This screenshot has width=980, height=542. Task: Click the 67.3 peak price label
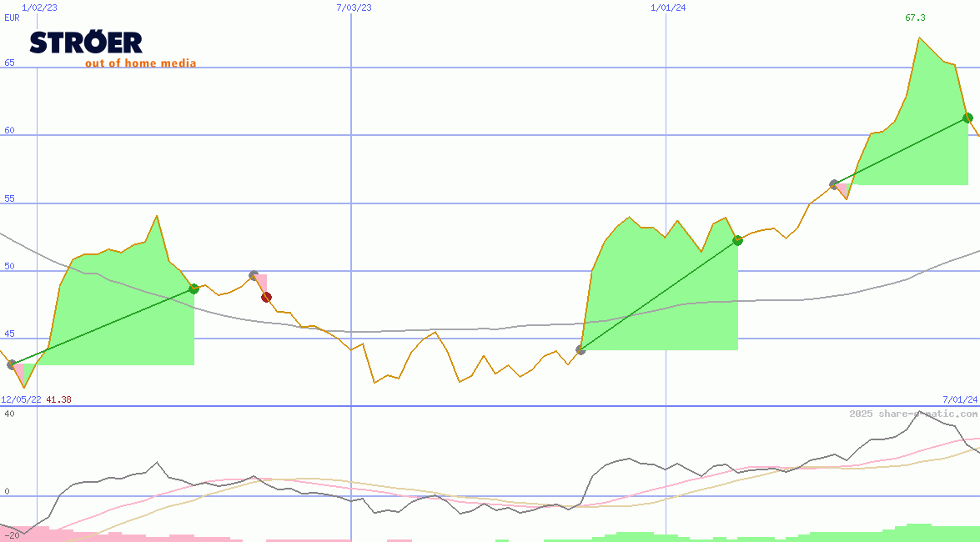[915, 18]
